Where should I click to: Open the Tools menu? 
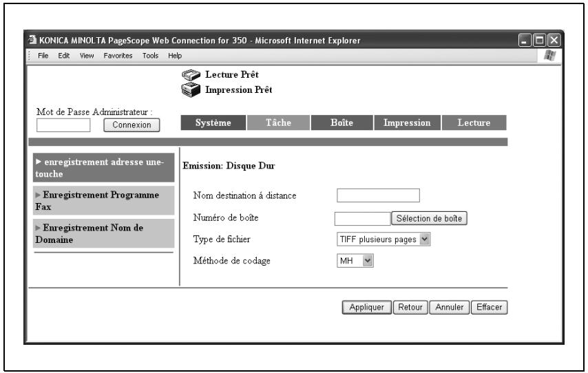[150, 56]
